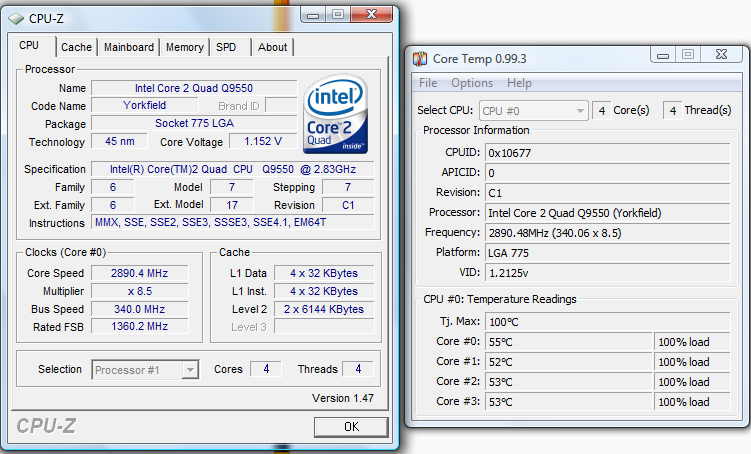The height and width of the screenshot is (454, 751).
Task: Click the empty Brand ID field
Action: (x=281, y=105)
